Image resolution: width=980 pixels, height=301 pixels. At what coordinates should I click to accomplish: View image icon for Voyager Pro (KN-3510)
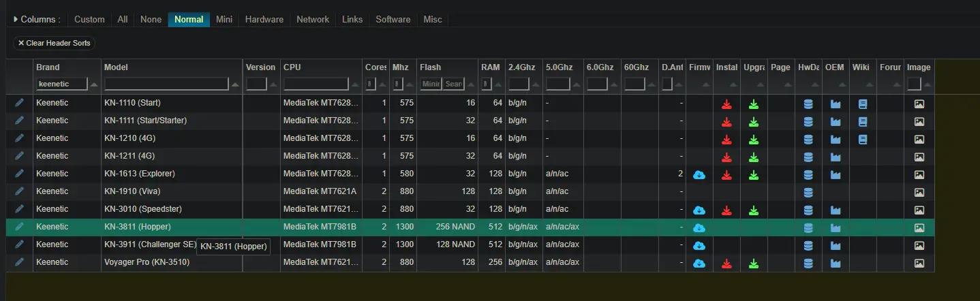[x=919, y=264]
